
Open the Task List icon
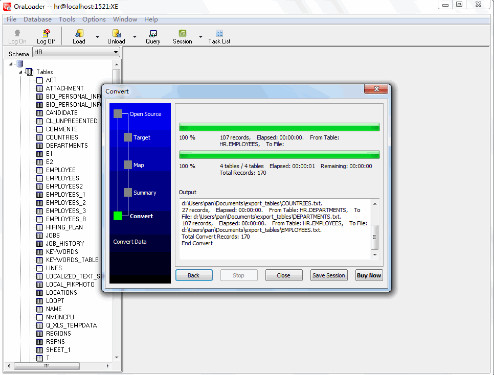[x=219, y=33]
